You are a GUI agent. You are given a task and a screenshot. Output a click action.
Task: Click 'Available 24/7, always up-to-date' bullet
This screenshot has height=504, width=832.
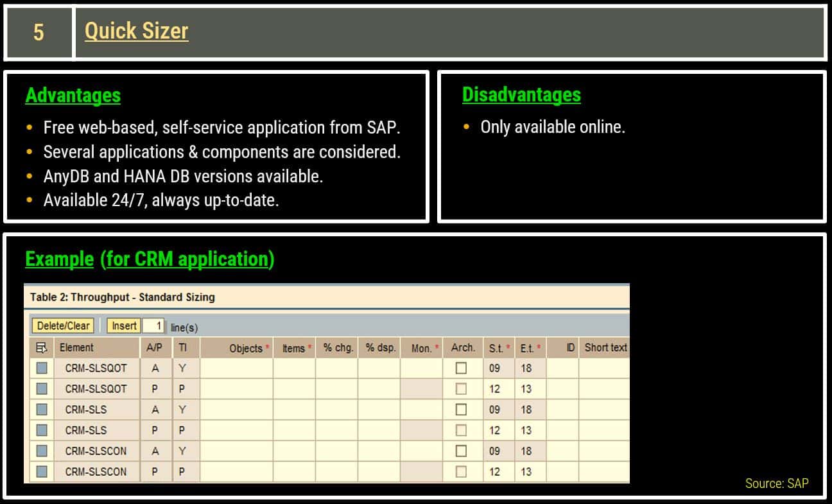(161, 200)
